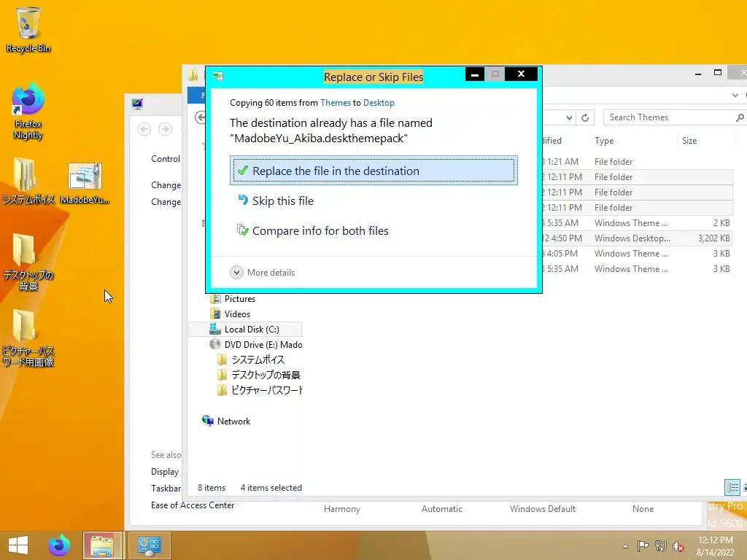Click the blue skip arrow icon
This screenshot has height=560, width=747.
243,200
